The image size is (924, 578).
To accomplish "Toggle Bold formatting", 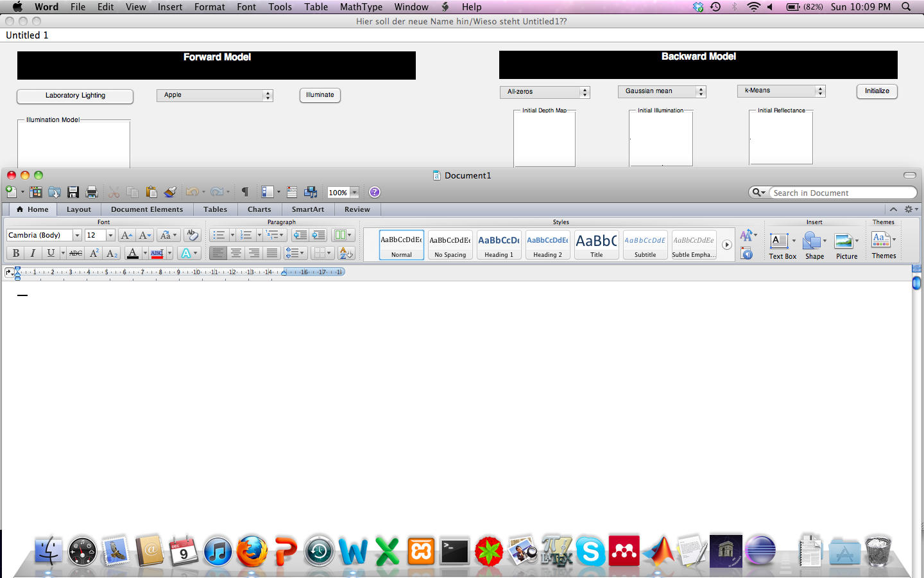I will (16, 253).
